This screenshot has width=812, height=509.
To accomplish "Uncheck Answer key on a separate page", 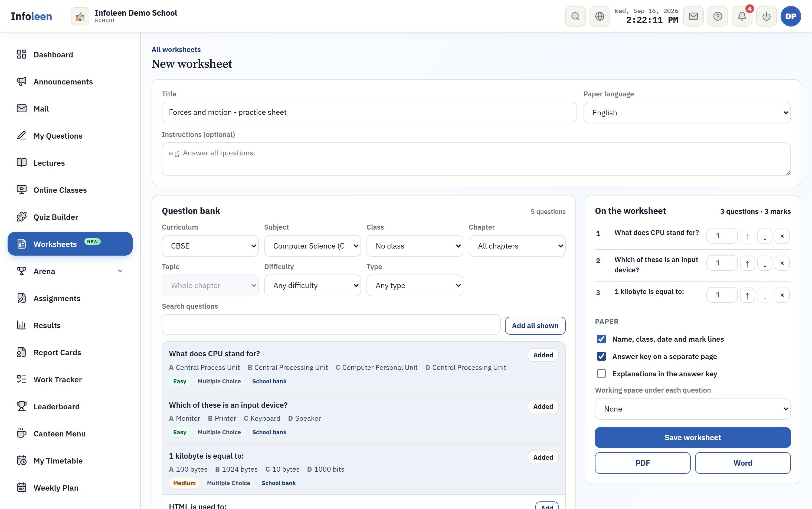I will (601, 357).
